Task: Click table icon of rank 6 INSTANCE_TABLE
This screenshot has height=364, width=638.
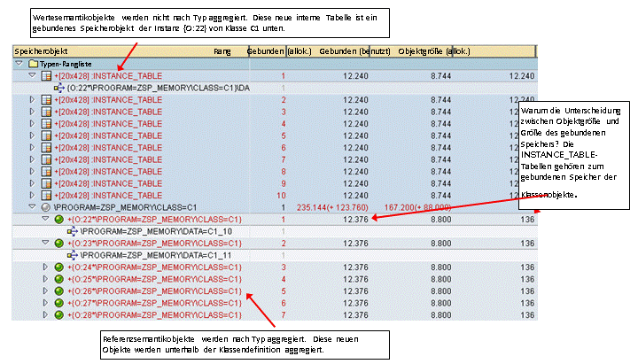Action: coord(46,148)
